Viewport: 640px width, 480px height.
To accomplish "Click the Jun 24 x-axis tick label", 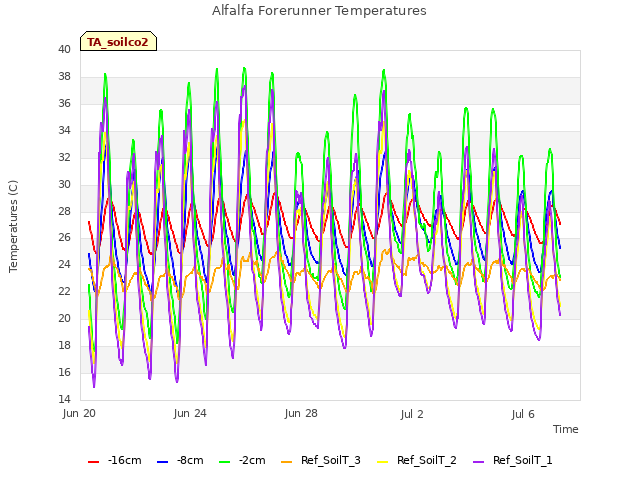I will click(x=190, y=413).
